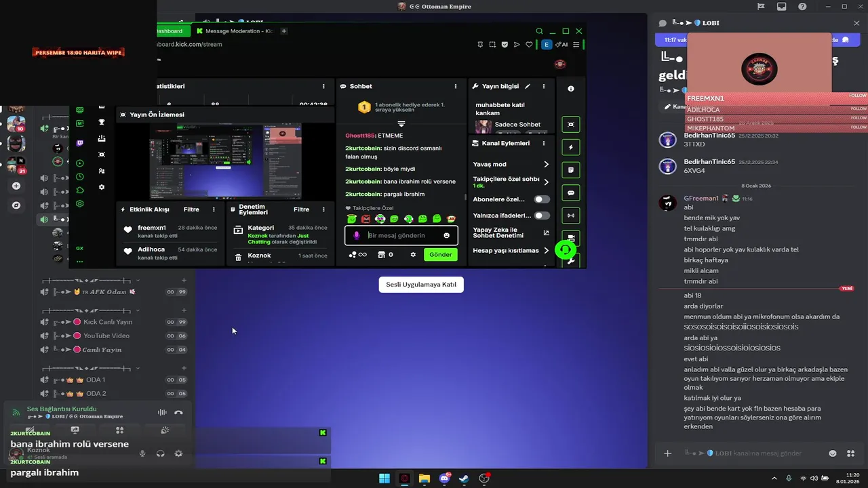Open the browser hamburger menu icon
The image size is (868, 488).
click(576, 45)
